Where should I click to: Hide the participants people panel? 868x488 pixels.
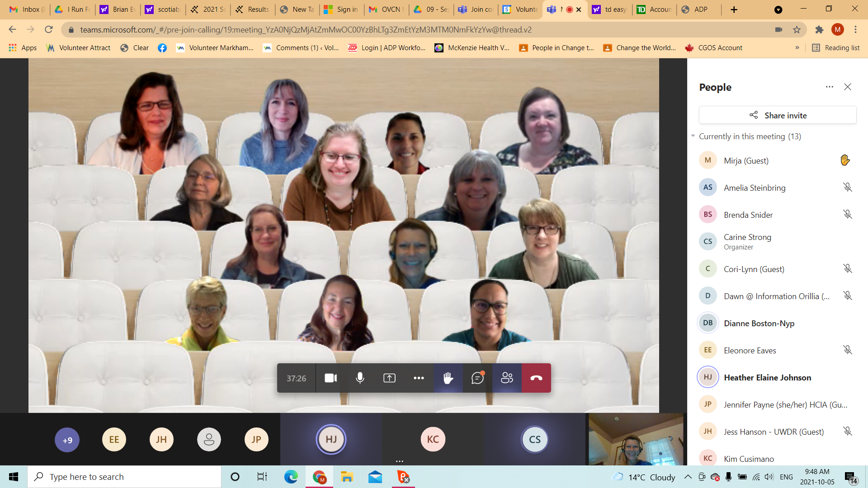coord(507,378)
